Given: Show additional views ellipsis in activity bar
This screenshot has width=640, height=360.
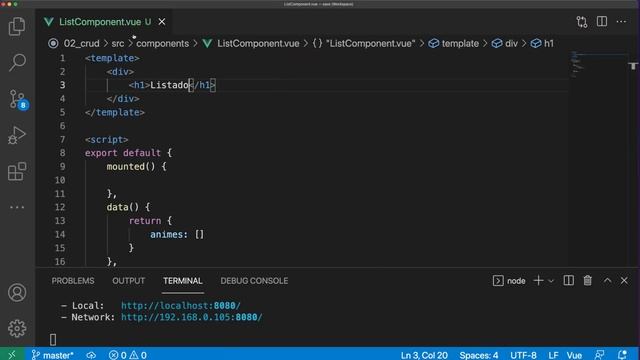Looking at the screenshot, I should click(x=17, y=207).
